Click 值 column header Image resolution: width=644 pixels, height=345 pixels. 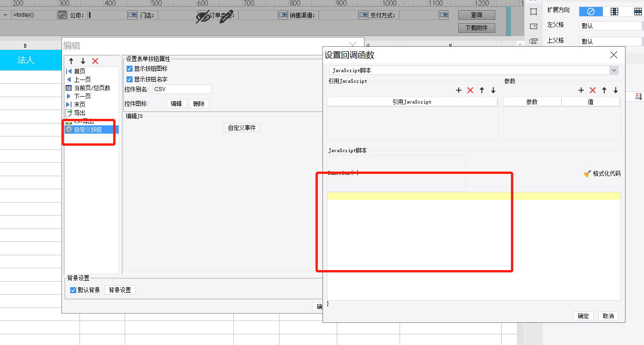[591, 102]
